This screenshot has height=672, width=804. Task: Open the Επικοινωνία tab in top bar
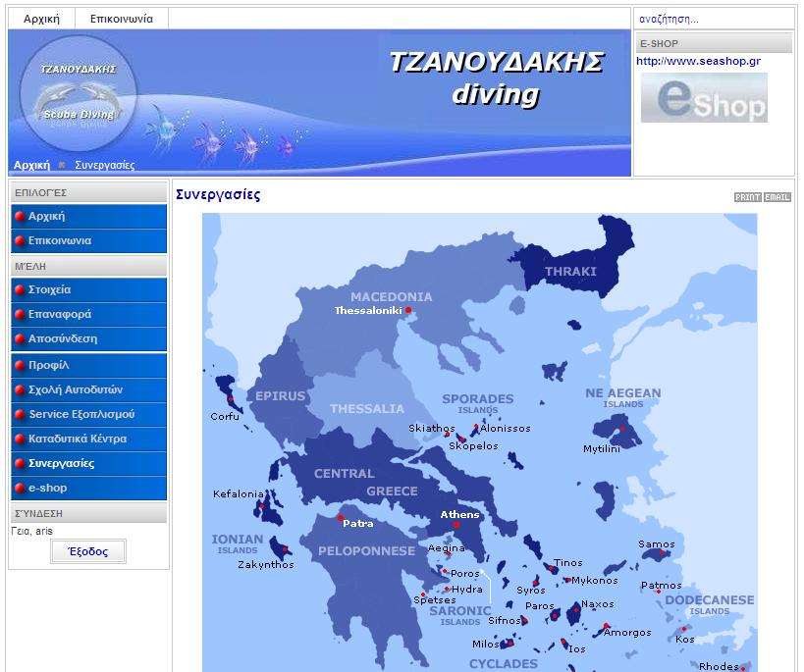(x=121, y=19)
